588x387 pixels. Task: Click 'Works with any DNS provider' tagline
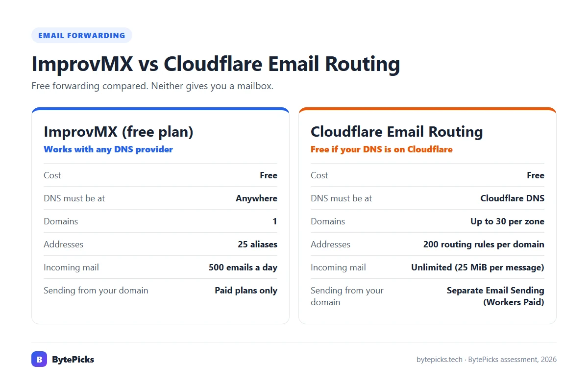click(x=108, y=149)
